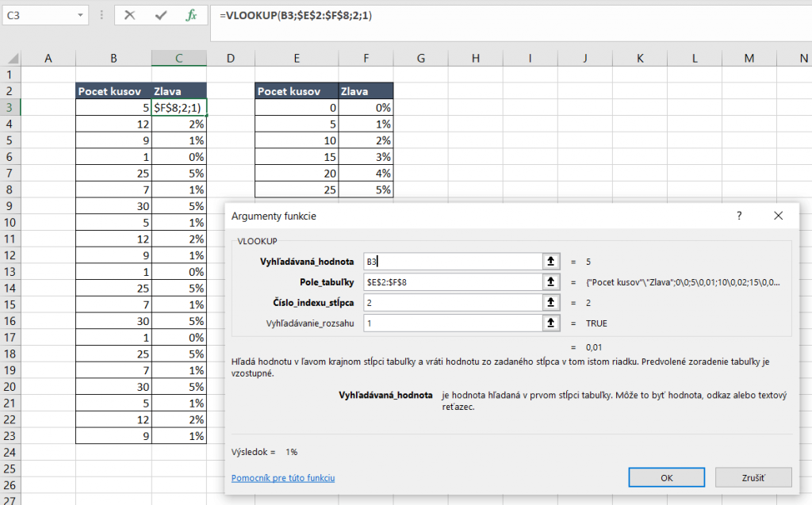Click the Číslo_indexu_stĺpca input field

(x=453, y=303)
